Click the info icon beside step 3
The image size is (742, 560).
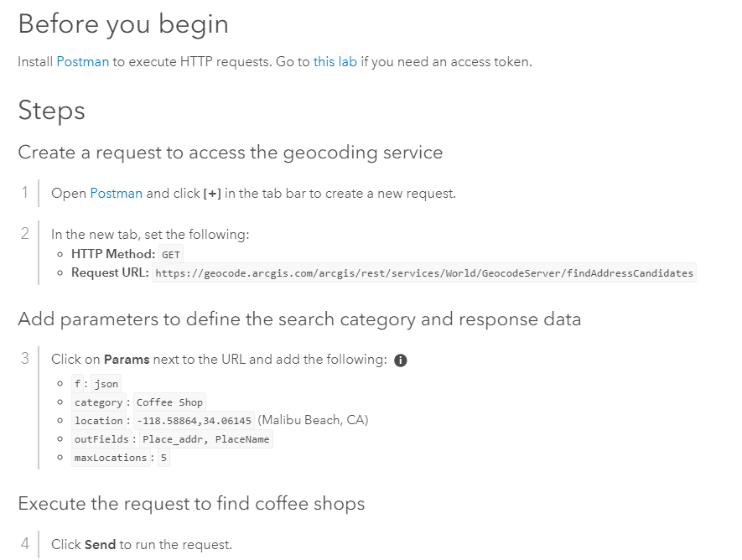point(400,360)
